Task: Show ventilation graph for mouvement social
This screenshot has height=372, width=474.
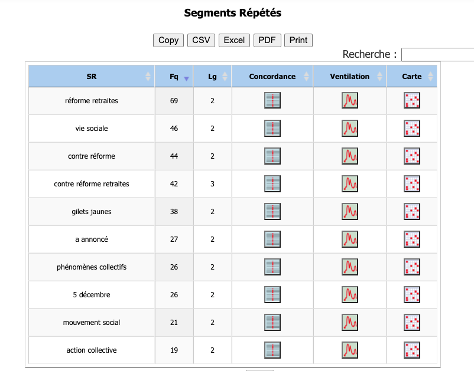Action: point(350,322)
